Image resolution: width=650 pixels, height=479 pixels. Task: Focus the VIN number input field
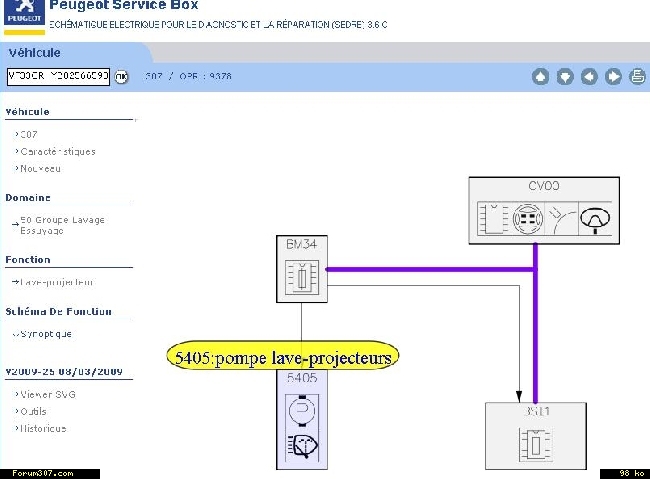coord(58,77)
